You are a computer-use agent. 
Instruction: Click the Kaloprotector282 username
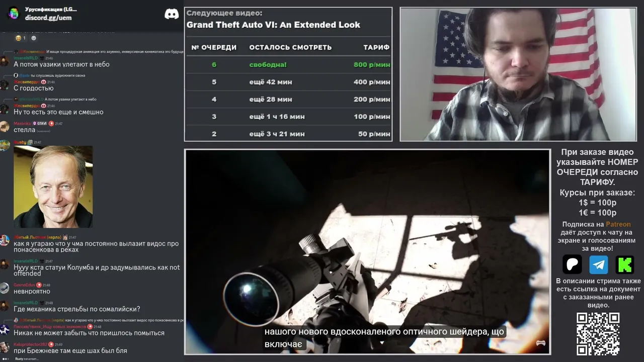click(x=30, y=344)
